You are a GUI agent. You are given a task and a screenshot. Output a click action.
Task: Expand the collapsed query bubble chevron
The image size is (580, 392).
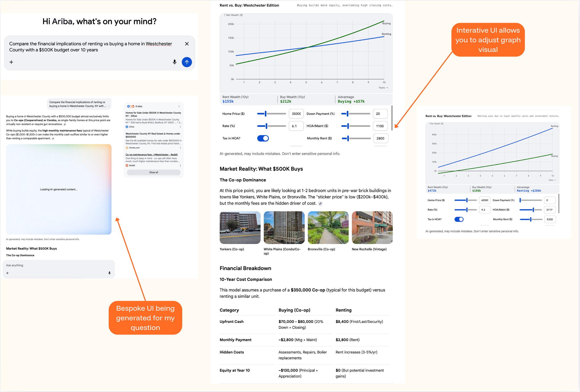109,106
